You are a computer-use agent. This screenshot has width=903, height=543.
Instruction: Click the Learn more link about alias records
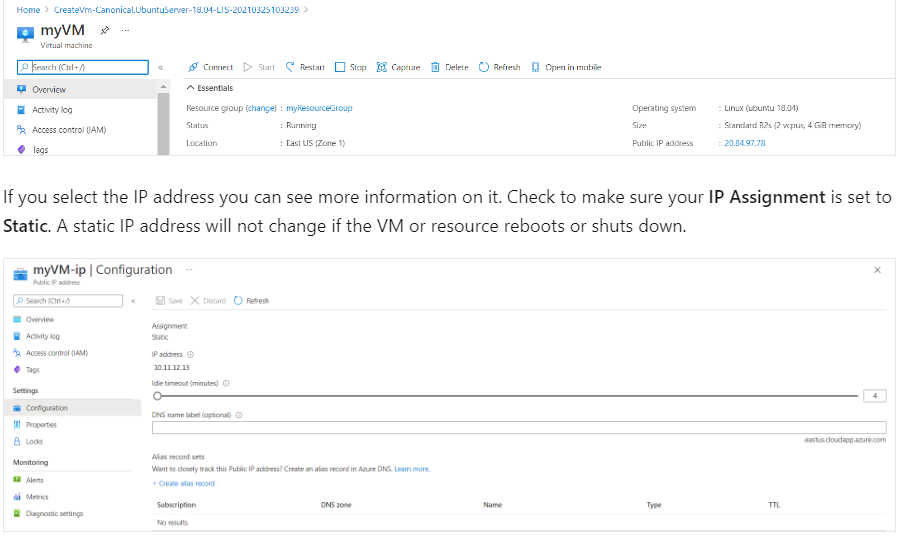tap(412, 469)
